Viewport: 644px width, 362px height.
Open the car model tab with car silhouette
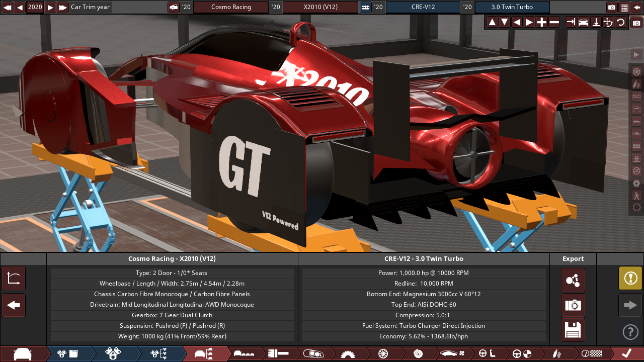23,353
